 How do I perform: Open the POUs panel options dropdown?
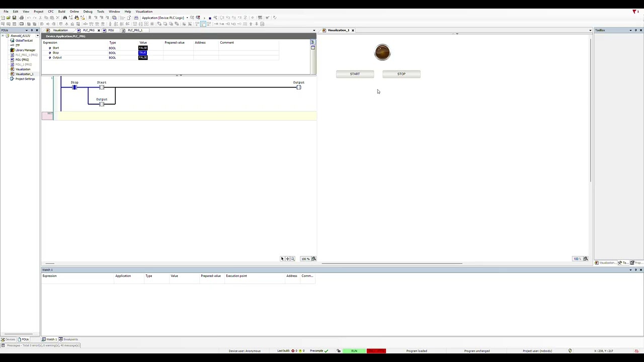coord(27,30)
